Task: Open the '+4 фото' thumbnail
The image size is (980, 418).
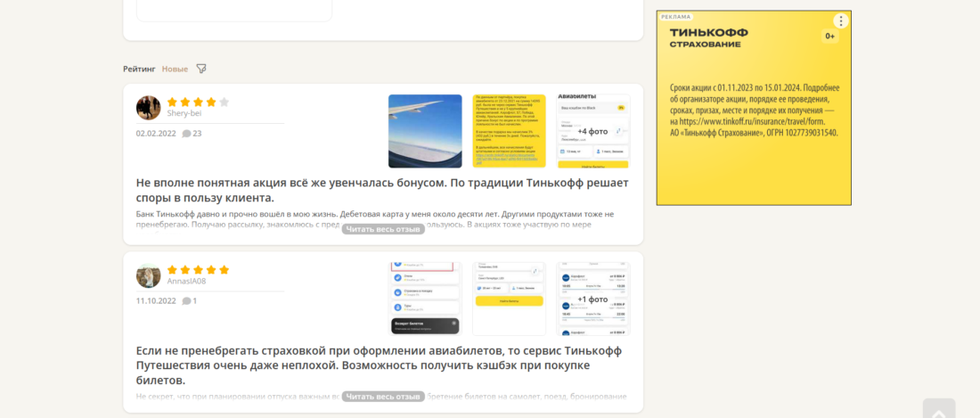Action: coord(592,131)
